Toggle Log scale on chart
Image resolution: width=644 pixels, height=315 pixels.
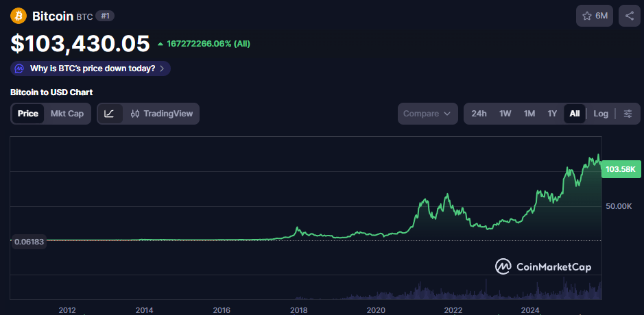(x=601, y=114)
